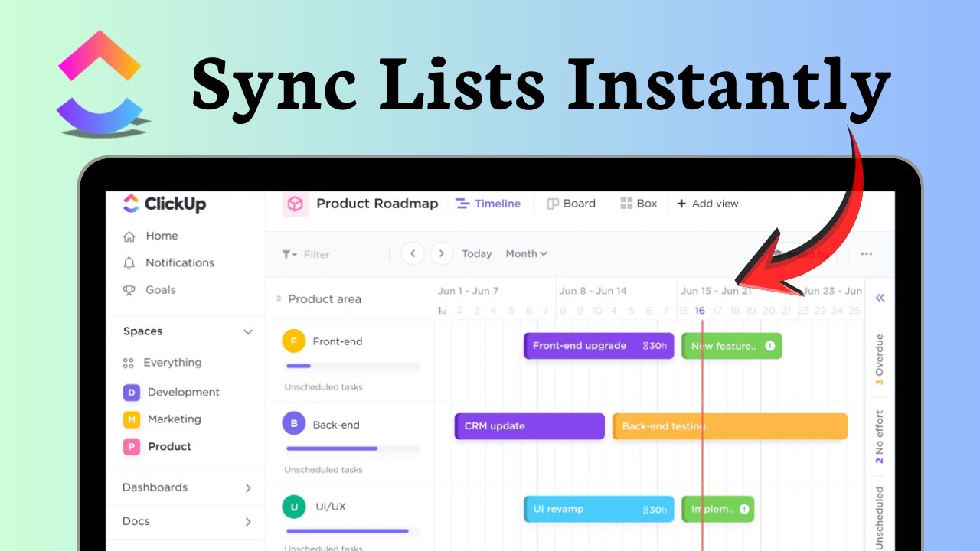Open the Back-end testing task bar
Image resolution: width=980 pixels, height=551 pixels.
point(730,426)
